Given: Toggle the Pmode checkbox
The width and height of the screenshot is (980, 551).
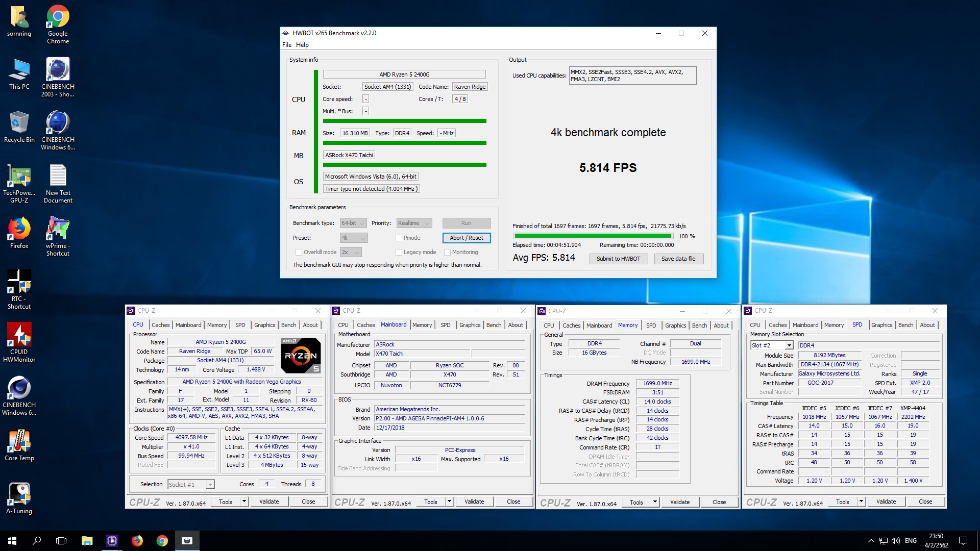Looking at the screenshot, I should click(x=399, y=238).
